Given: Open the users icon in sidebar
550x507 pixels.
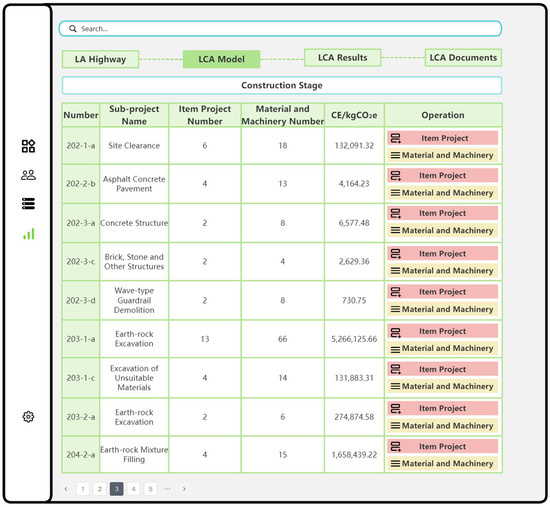Looking at the screenshot, I should coord(28,175).
